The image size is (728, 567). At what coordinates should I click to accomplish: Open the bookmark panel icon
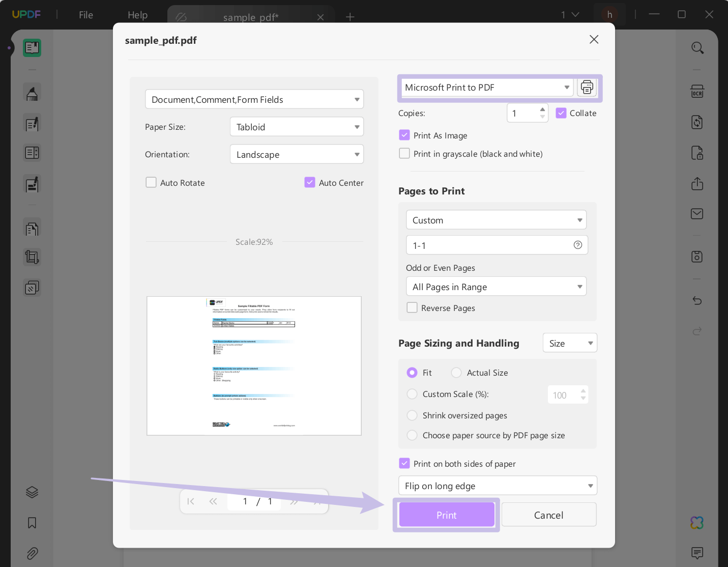point(32,523)
